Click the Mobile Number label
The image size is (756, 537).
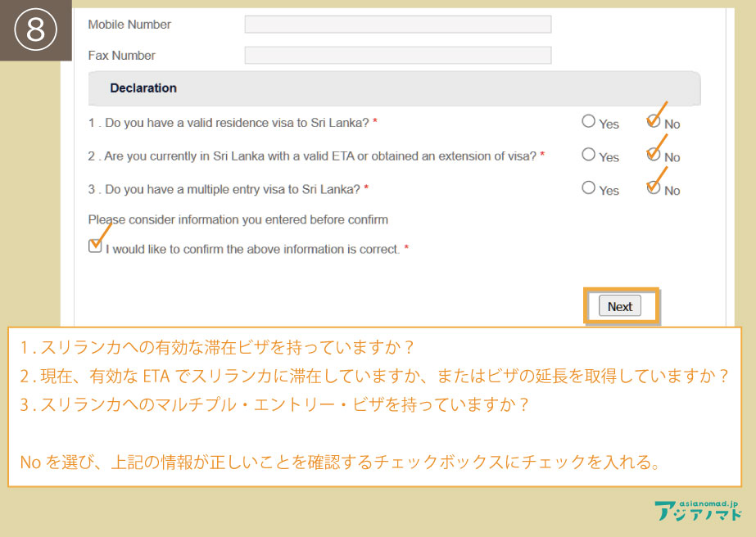click(x=129, y=25)
